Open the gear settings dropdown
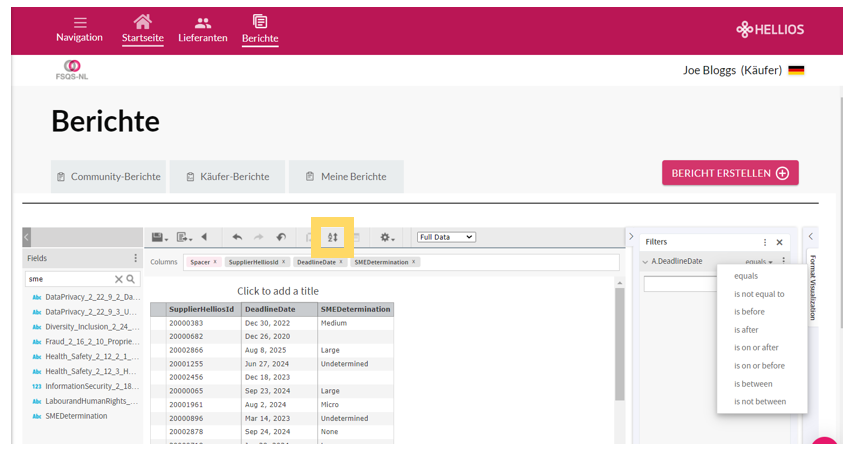 tap(387, 237)
